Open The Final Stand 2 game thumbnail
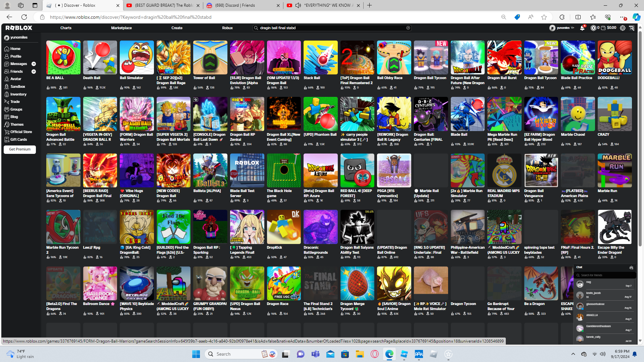The image size is (644, 362). point(320,284)
